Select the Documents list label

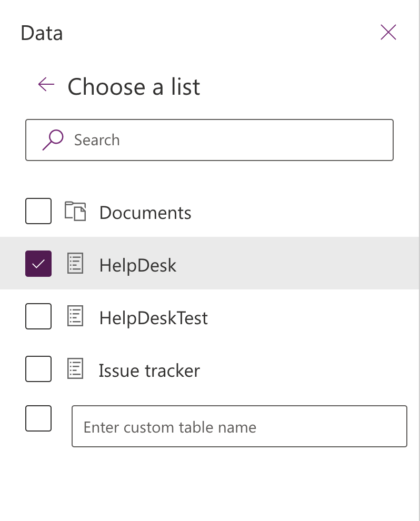click(146, 213)
